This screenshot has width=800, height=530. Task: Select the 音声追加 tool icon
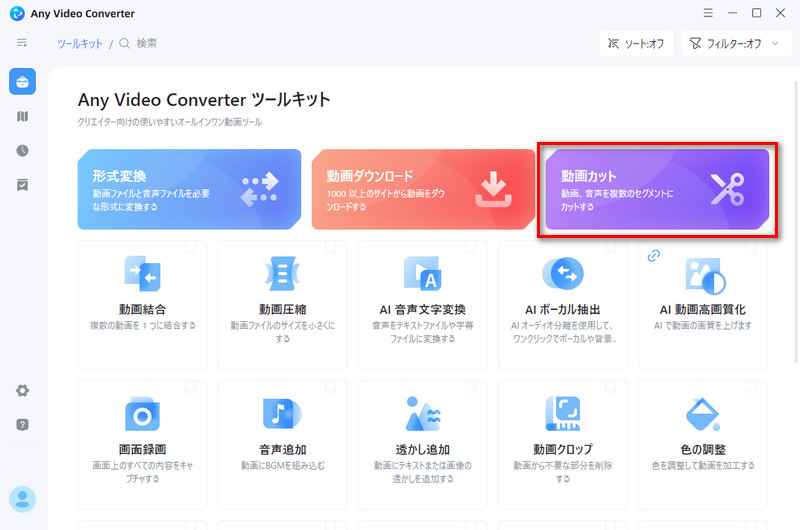[x=283, y=414]
